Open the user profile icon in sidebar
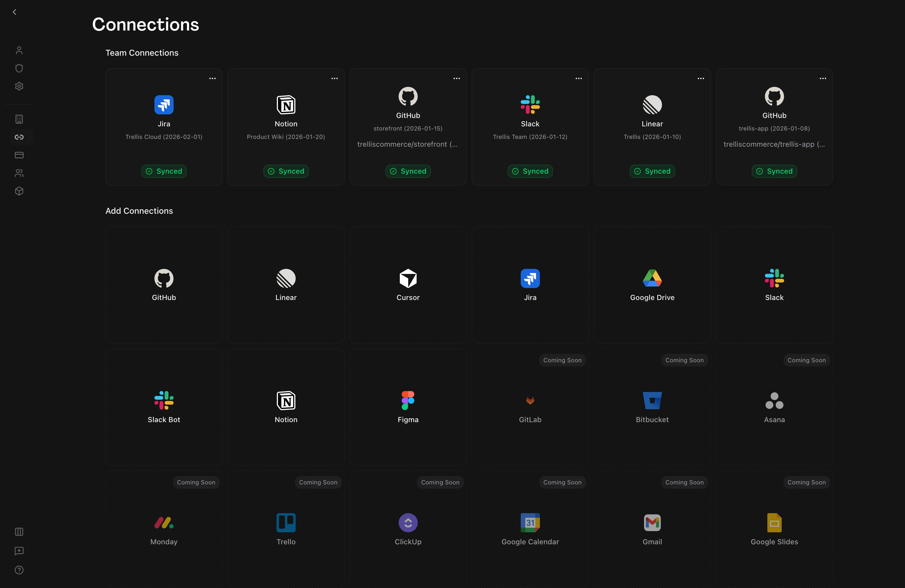This screenshot has width=905, height=588. tap(19, 50)
